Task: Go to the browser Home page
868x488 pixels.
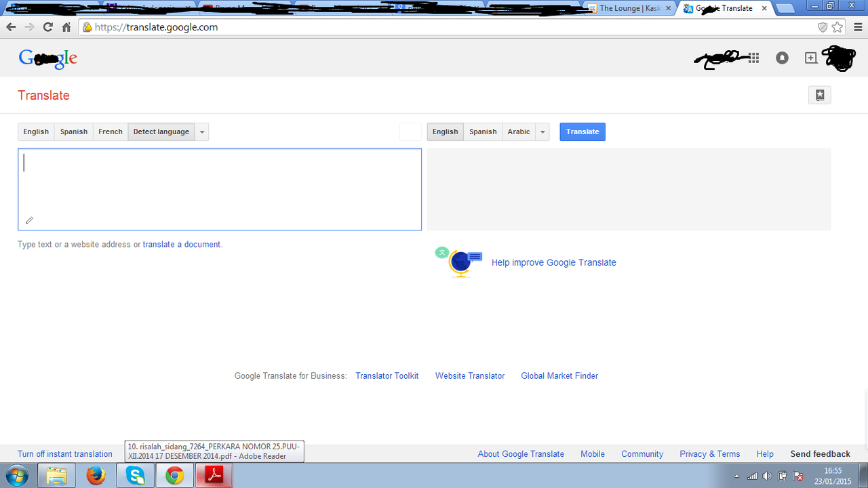Action: 66,27
